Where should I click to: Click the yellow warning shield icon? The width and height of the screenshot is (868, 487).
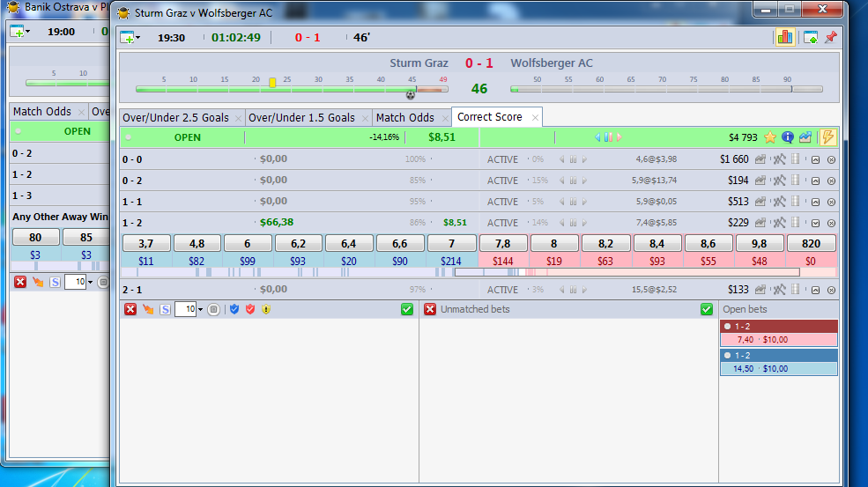point(266,309)
